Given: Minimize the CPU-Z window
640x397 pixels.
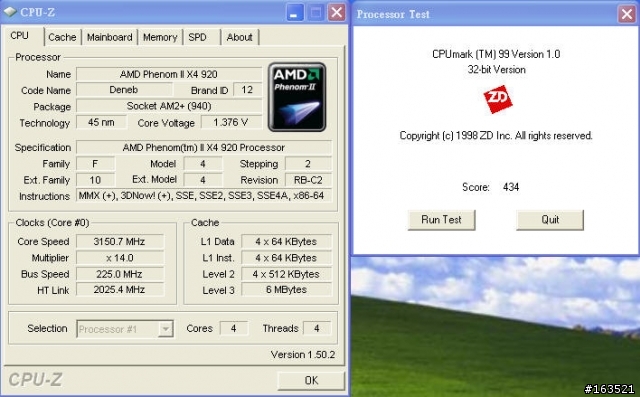Looking at the screenshot, I should coord(294,13).
